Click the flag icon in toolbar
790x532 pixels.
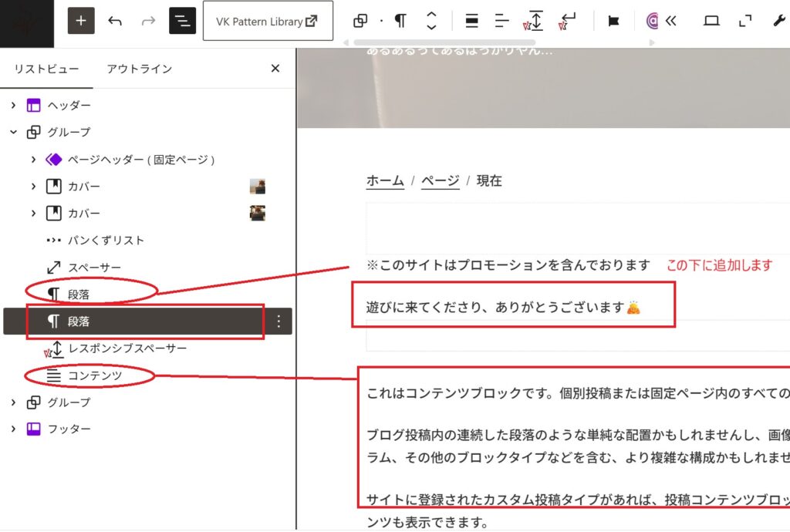click(x=613, y=21)
